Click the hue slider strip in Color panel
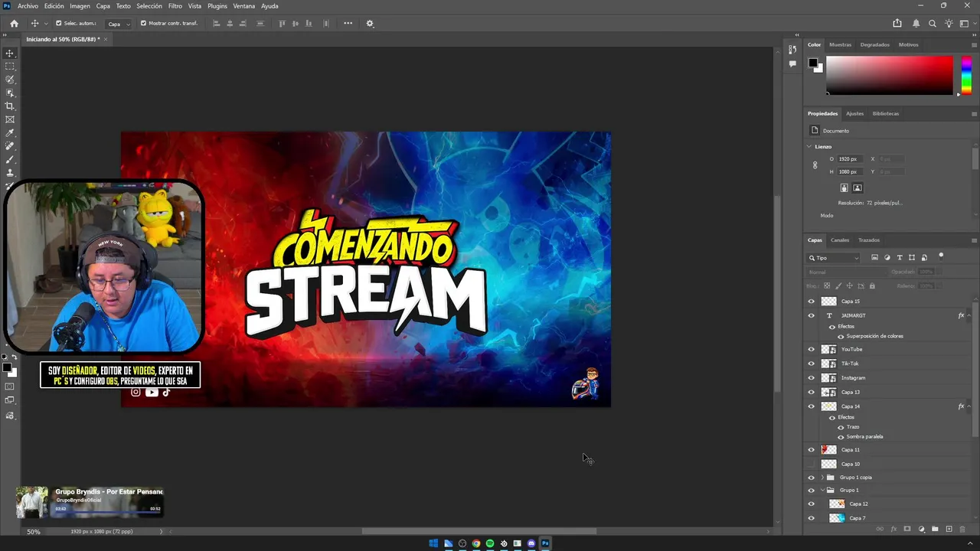Image resolution: width=980 pixels, height=551 pixels. pyautogui.click(x=967, y=75)
